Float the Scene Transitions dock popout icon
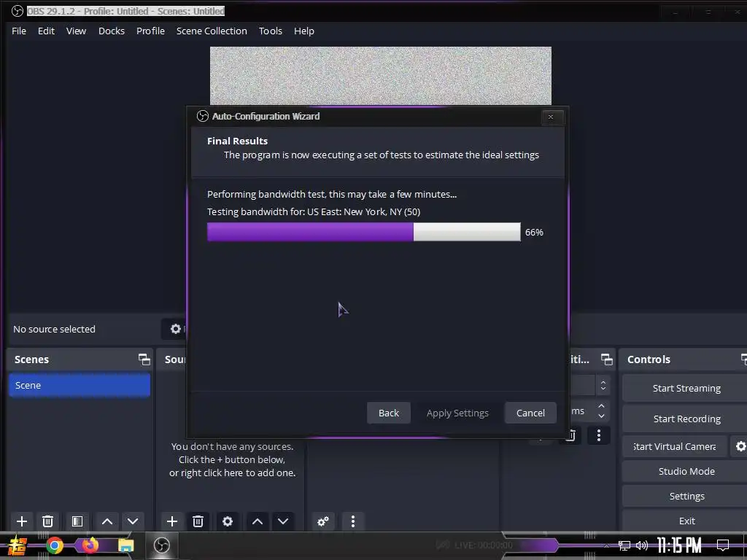747x560 pixels. click(x=606, y=359)
